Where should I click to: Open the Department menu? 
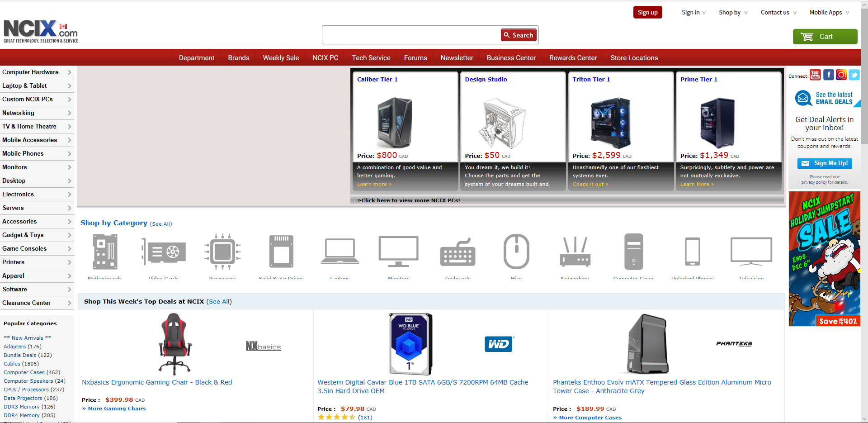point(197,58)
